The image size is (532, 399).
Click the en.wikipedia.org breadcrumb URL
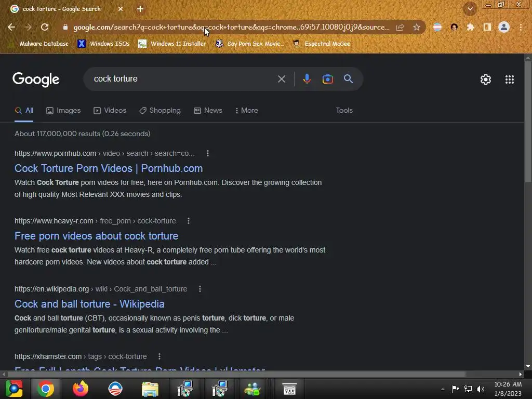click(101, 289)
